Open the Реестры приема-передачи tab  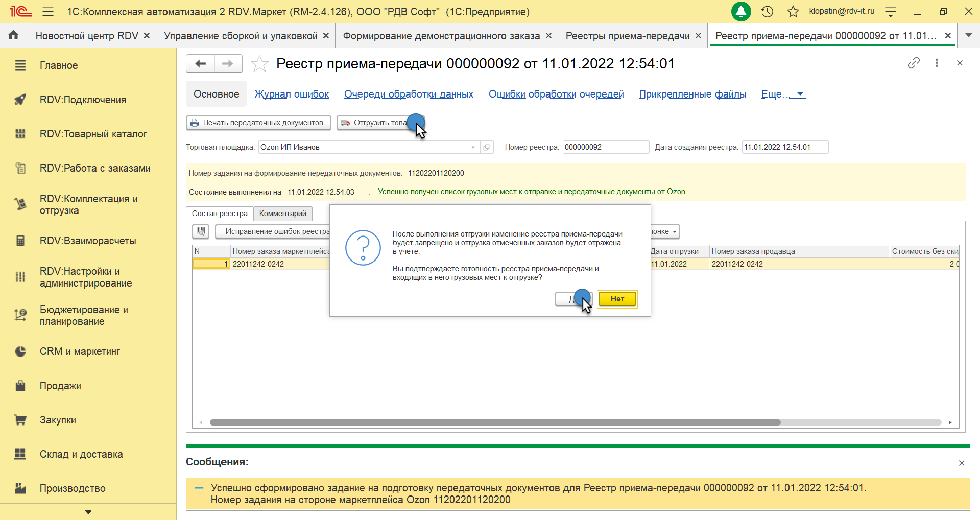pyautogui.click(x=627, y=36)
